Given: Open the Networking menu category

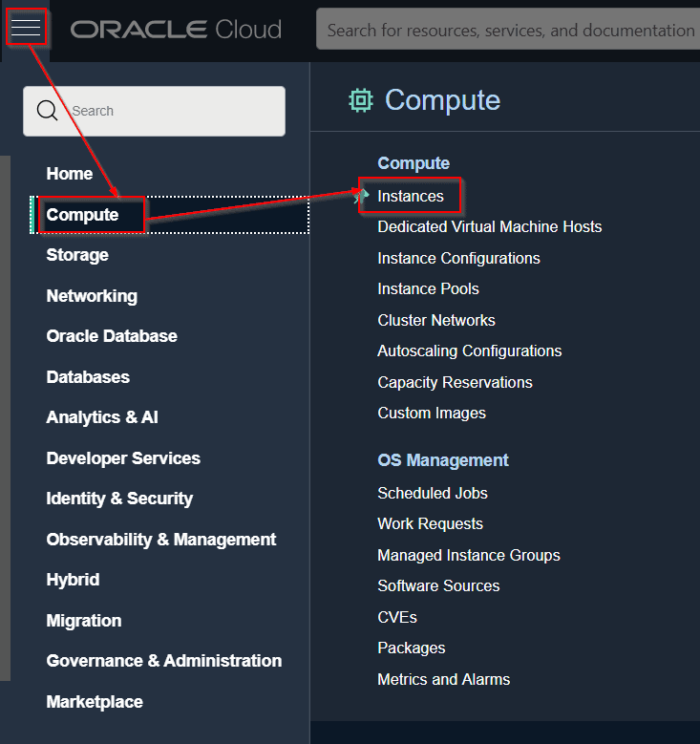Looking at the screenshot, I should 92,296.
